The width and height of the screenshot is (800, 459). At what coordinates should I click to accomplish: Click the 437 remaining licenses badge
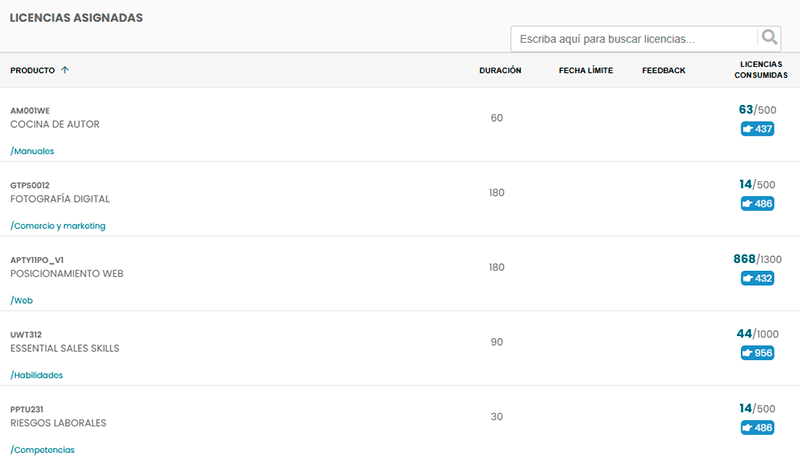757,129
